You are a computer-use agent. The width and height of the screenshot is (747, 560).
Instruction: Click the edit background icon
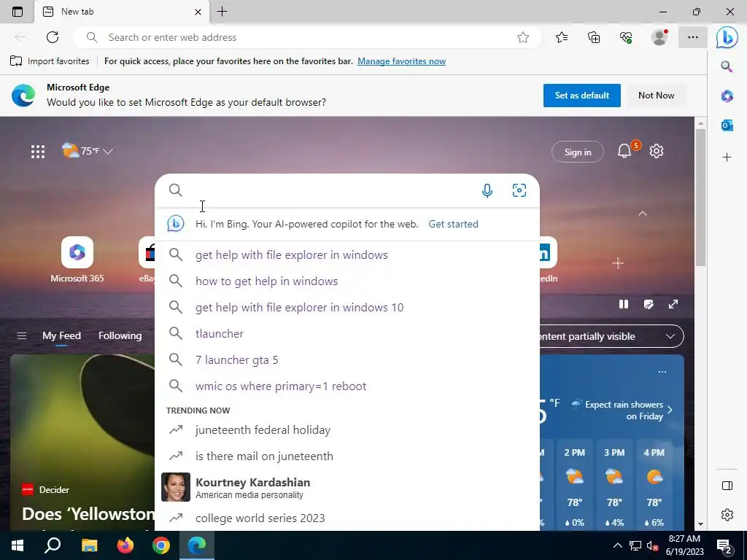pyautogui.click(x=649, y=304)
